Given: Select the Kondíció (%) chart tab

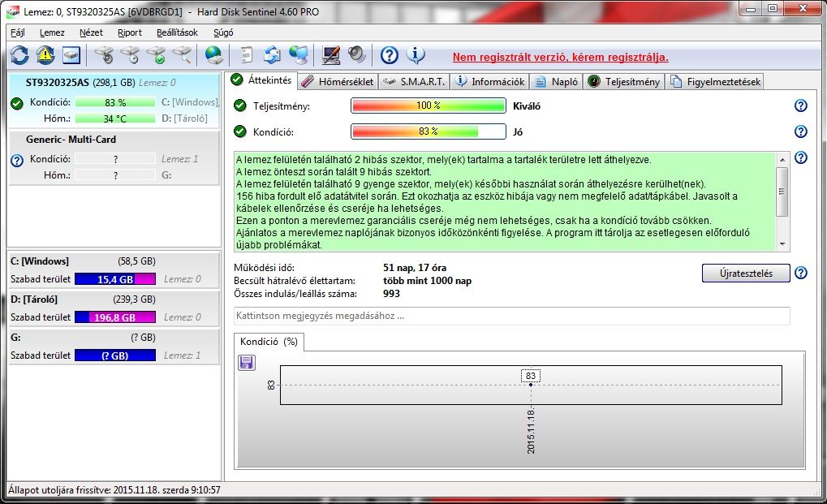Looking at the screenshot, I should click(x=269, y=342).
